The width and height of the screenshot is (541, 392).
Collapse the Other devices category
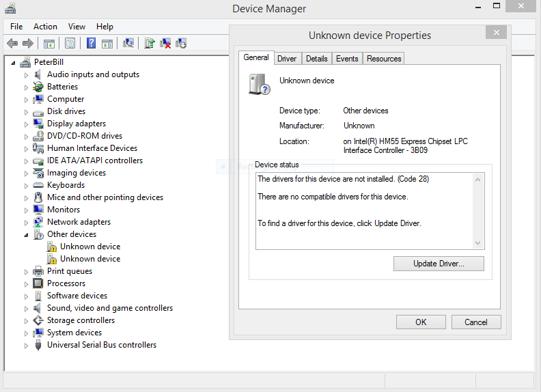click(27, 235)
